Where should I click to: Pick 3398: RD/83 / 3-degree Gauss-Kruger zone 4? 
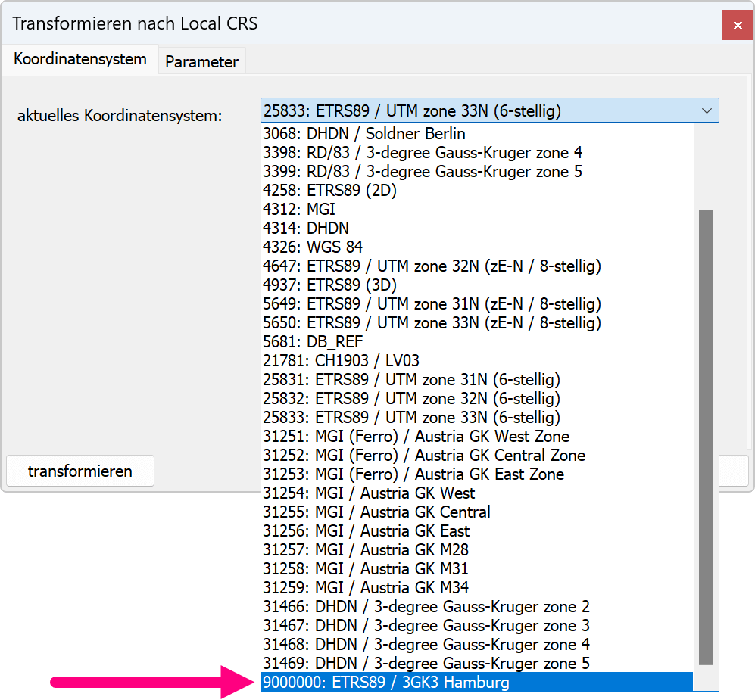coord(423,152)
